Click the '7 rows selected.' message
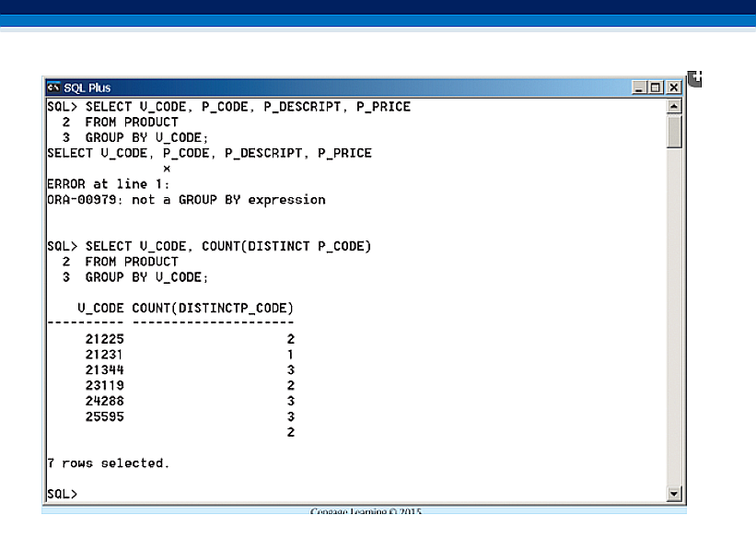This screenshot has width=756, height=550. 109,462
